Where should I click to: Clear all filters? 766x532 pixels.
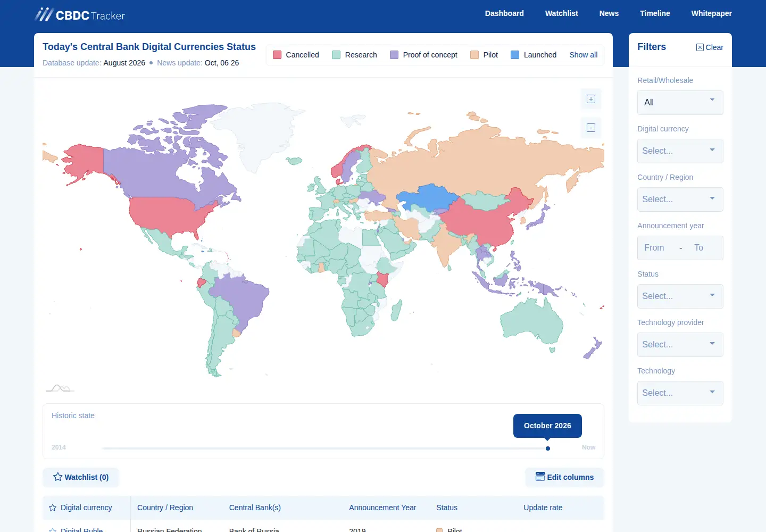[x=710, y=47]
